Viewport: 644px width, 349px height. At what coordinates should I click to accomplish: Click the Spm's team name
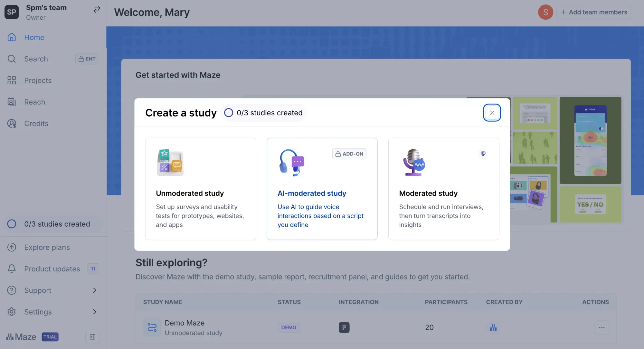tap(46, 8)
